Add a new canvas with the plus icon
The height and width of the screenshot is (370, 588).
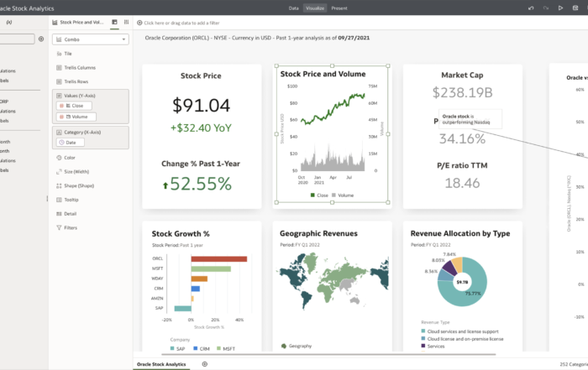click(205, 364)
